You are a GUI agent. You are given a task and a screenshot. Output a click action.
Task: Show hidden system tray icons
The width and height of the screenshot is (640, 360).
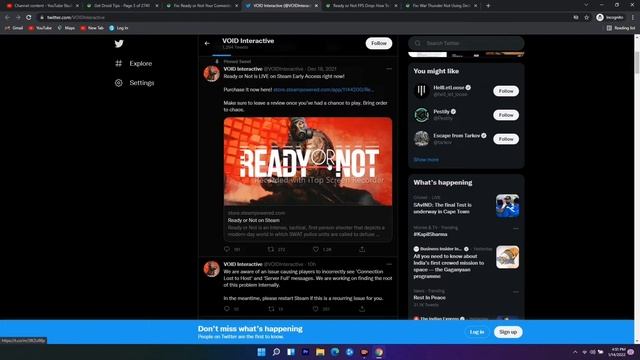coord(575,352)
